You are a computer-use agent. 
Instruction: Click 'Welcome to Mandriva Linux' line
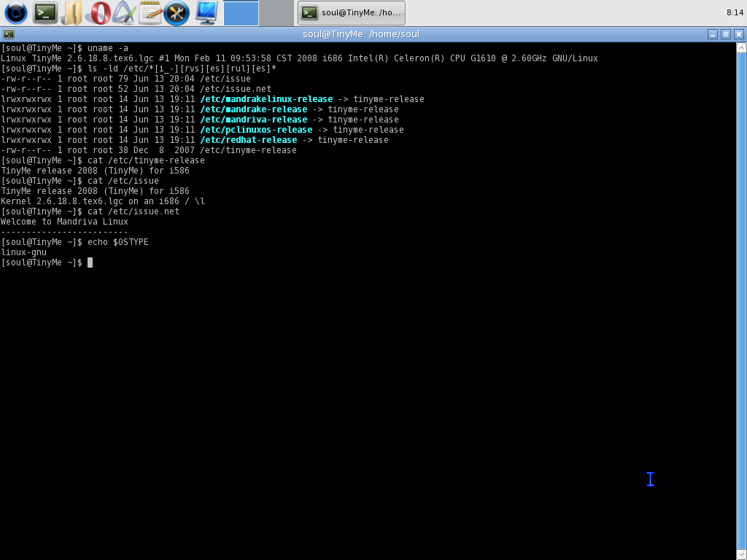point(64,222)
